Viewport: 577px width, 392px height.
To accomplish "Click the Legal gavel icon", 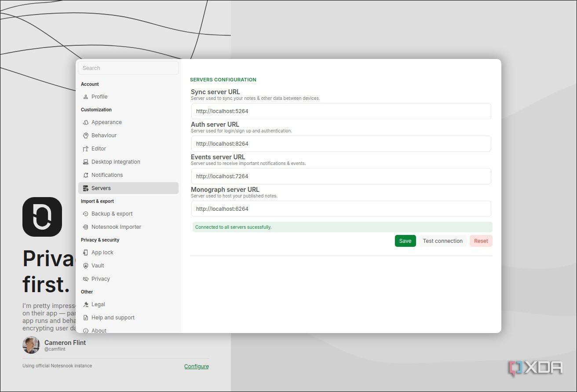I will click(x=86, y=304).
